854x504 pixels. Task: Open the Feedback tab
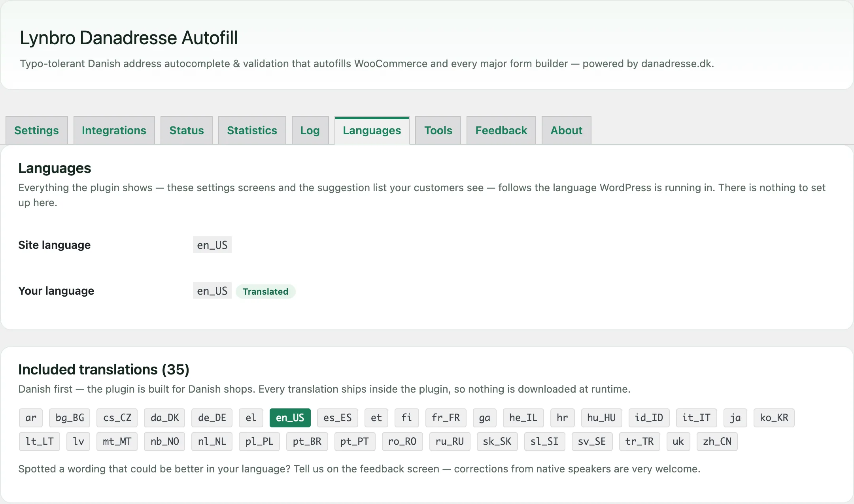click(x=501, y=130)
